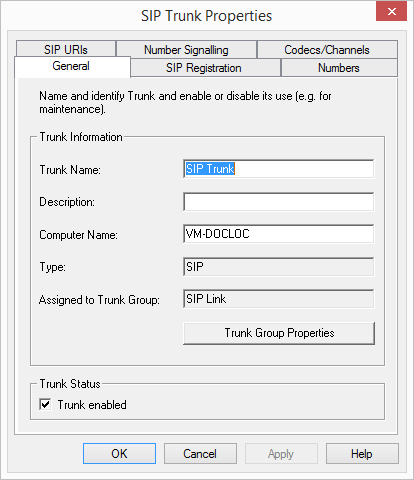Click the Cancel button

(x=200, y=454)
